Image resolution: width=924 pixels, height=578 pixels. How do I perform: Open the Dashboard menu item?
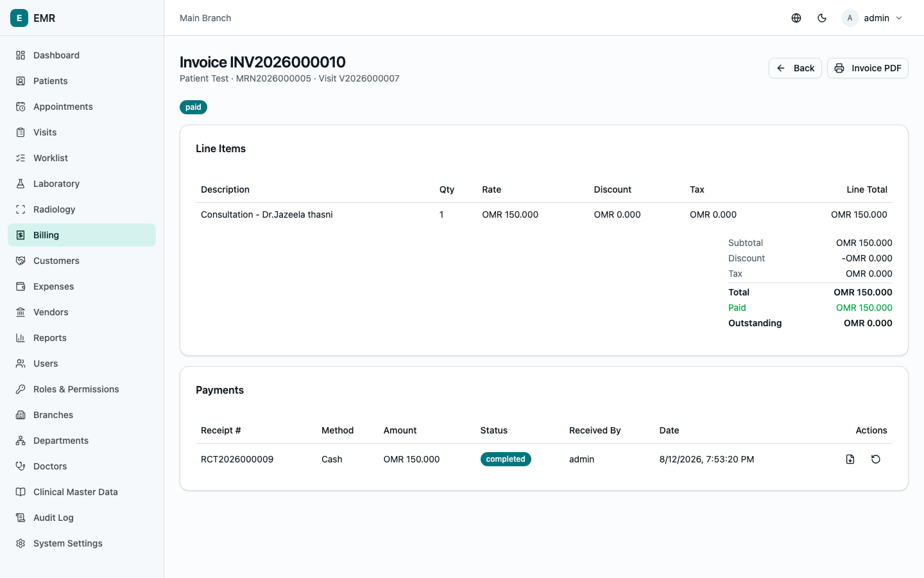[x=81, y=55]
